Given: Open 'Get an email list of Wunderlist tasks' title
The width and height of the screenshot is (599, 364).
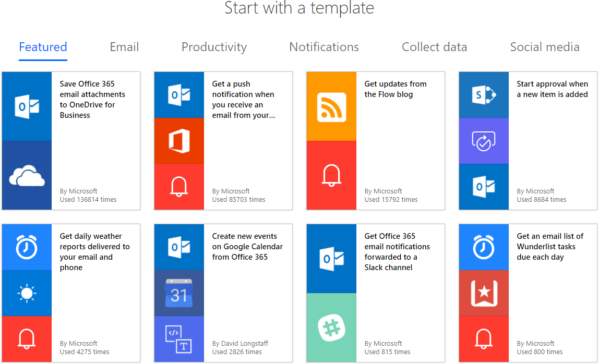Looking at the screenshot, I should pos(550,246).
